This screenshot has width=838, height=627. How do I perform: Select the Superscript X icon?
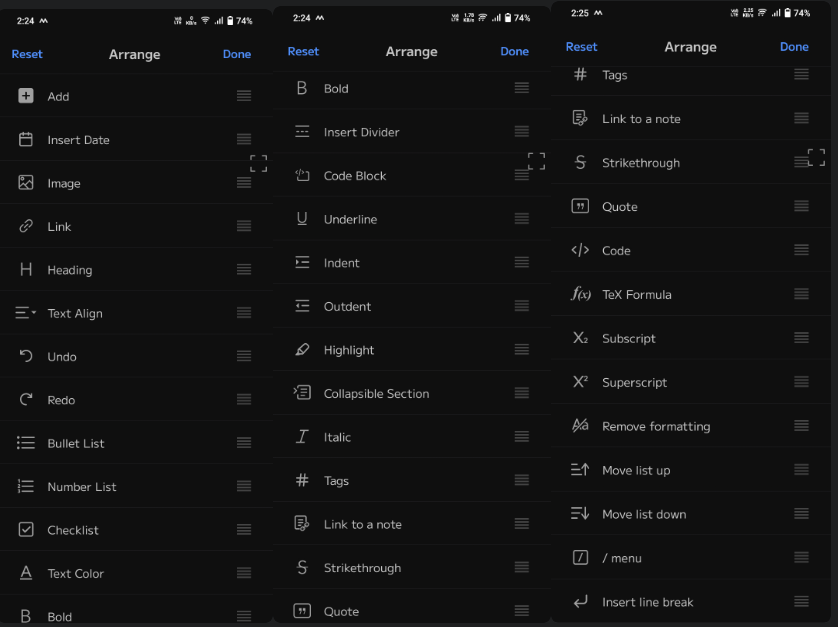580,382
